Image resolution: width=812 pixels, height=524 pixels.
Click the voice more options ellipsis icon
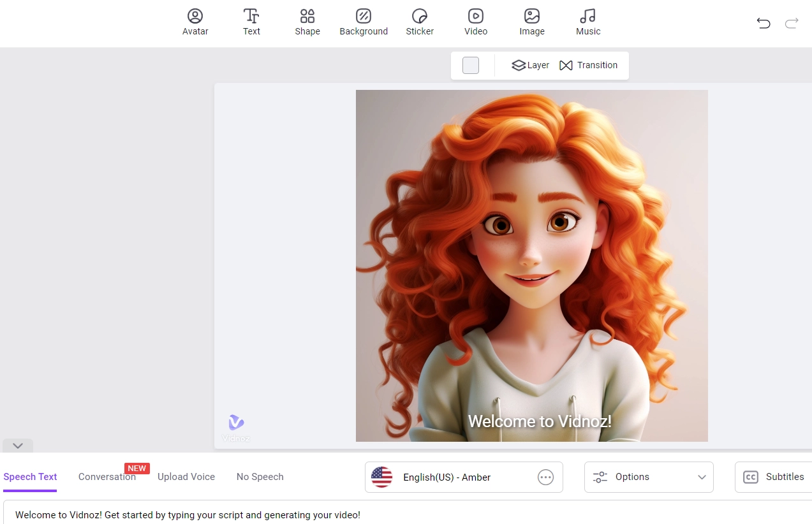545,477
